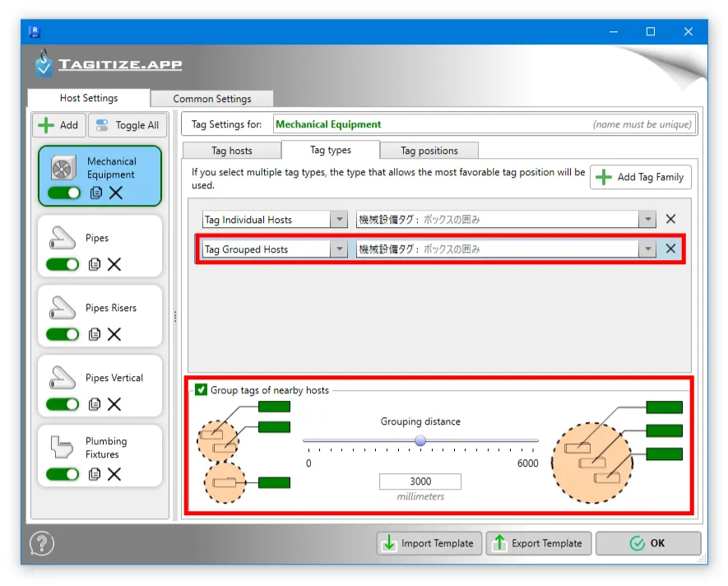
Task: Open the Tag Grouped Hosts mode dropdown
Action: 339,249
